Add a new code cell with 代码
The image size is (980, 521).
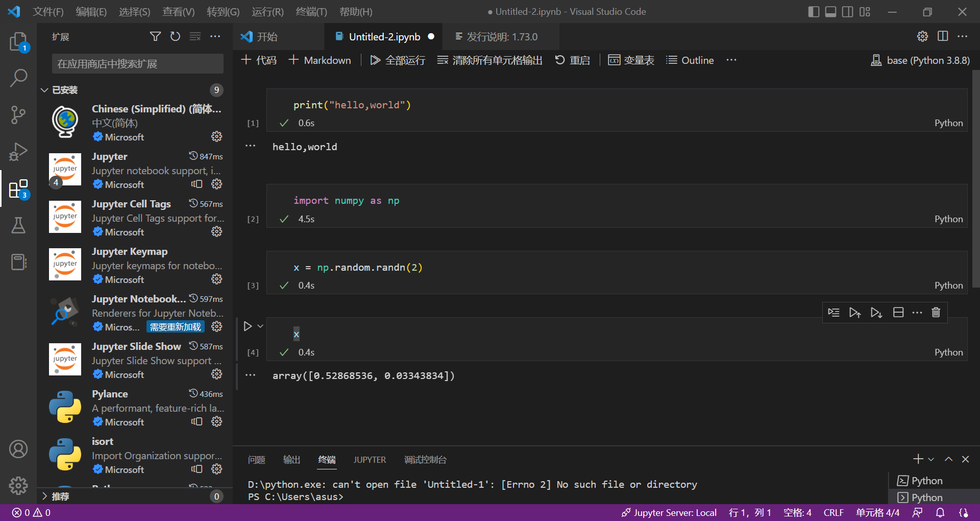point(259,60)
